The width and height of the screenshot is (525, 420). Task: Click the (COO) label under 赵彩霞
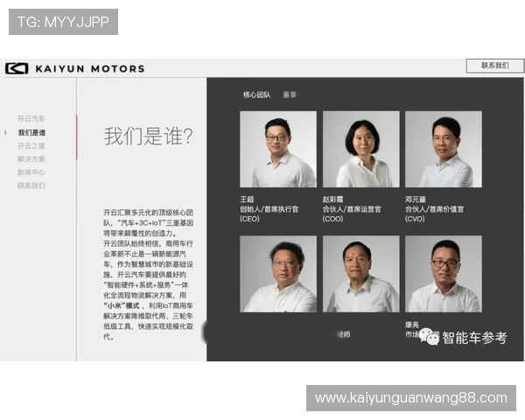332,219
